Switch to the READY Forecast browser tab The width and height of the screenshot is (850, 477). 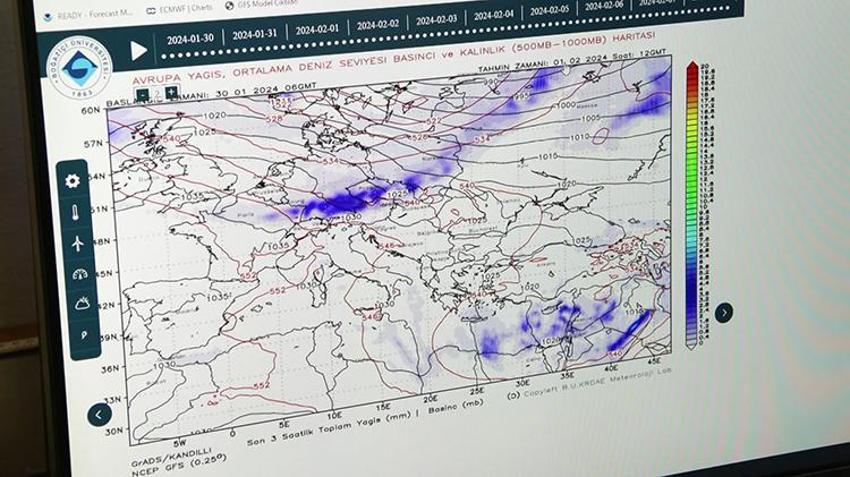tap(90, 14)
